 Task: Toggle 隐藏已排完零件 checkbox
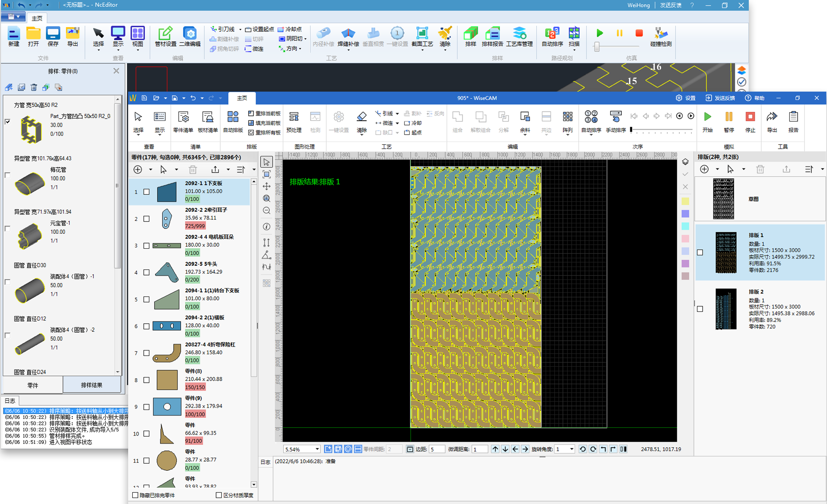(x=135, y=495)
